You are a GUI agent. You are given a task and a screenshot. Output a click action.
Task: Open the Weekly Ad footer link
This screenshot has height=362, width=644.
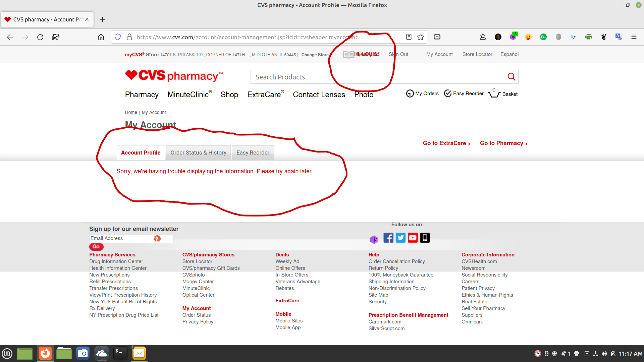point(287,261)
